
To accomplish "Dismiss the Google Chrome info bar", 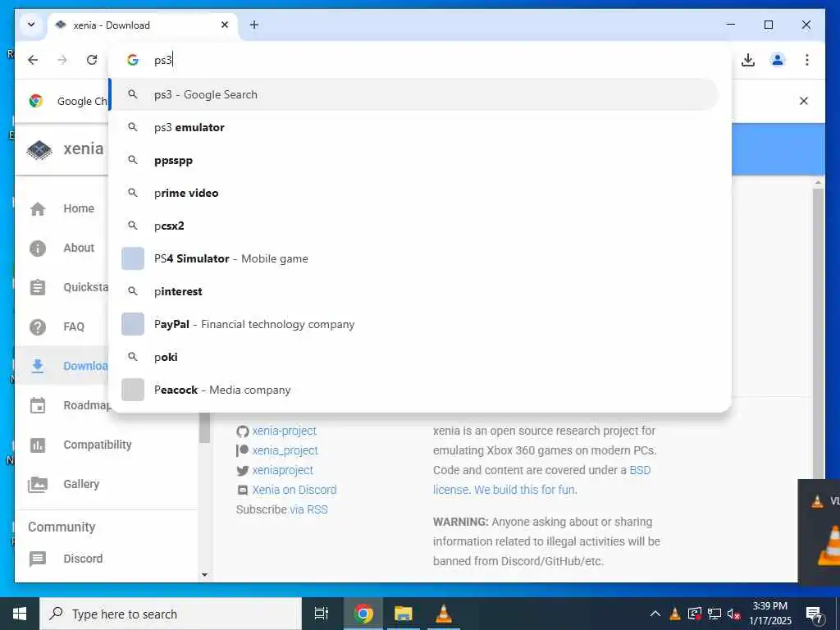I will [x=804, y=101].
